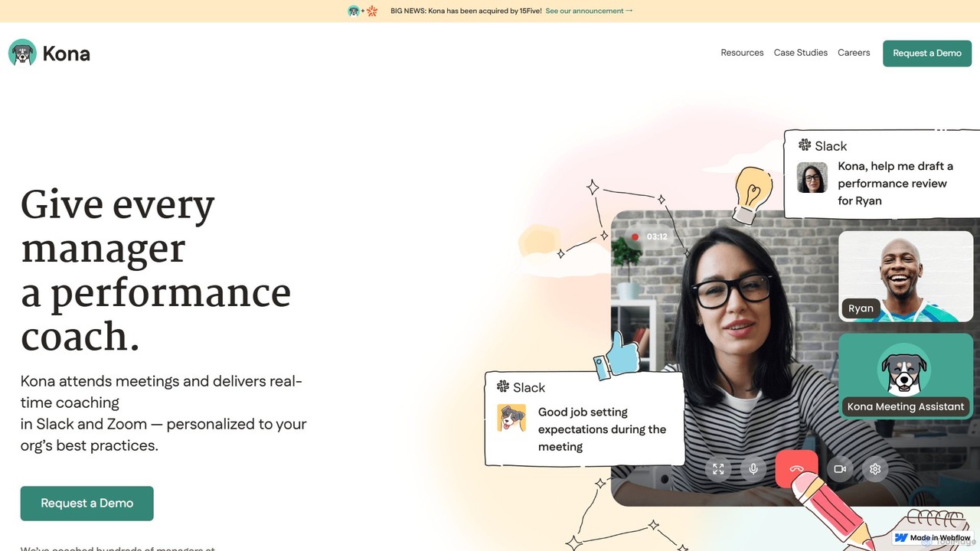Screen dimensions: 980x551
Task: Open the settings gear in the video call
Action: (875, 469)
